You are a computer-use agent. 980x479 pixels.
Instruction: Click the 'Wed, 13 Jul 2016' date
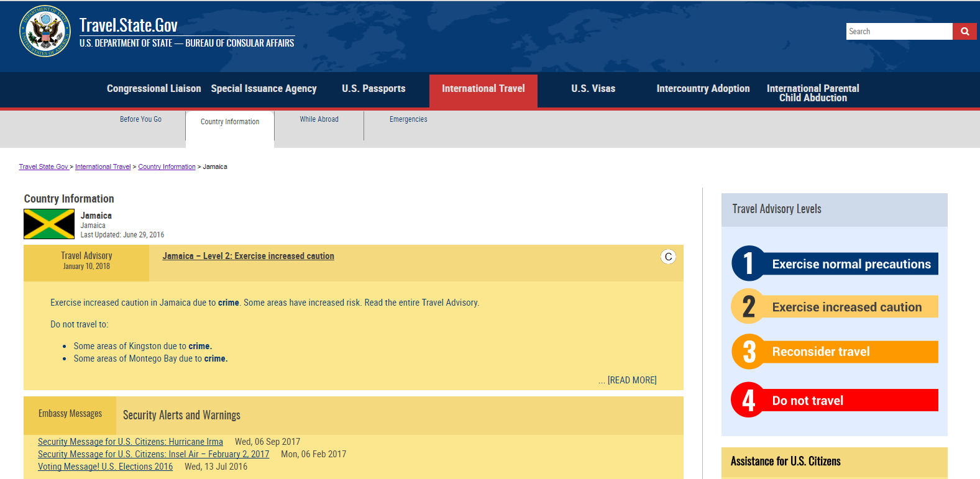216,467
